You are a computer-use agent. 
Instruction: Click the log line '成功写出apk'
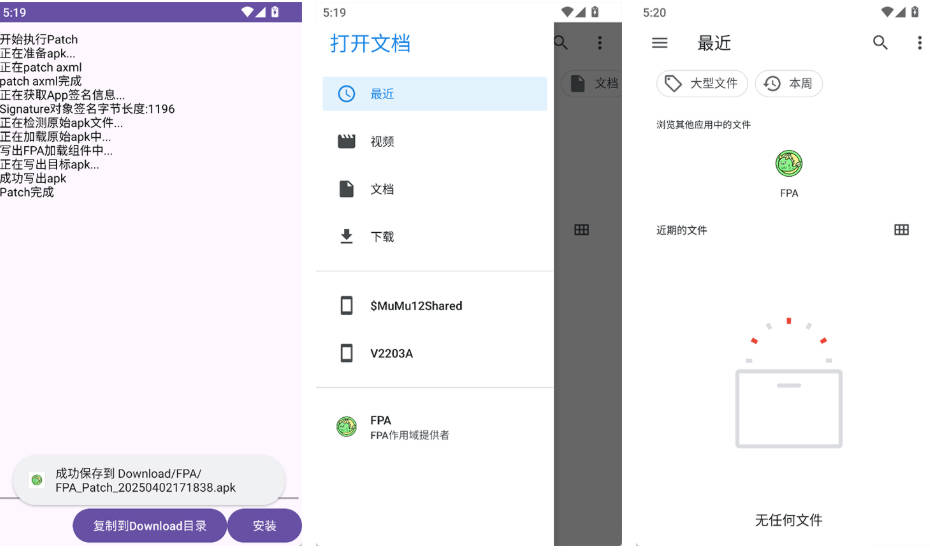pos(33,179)
